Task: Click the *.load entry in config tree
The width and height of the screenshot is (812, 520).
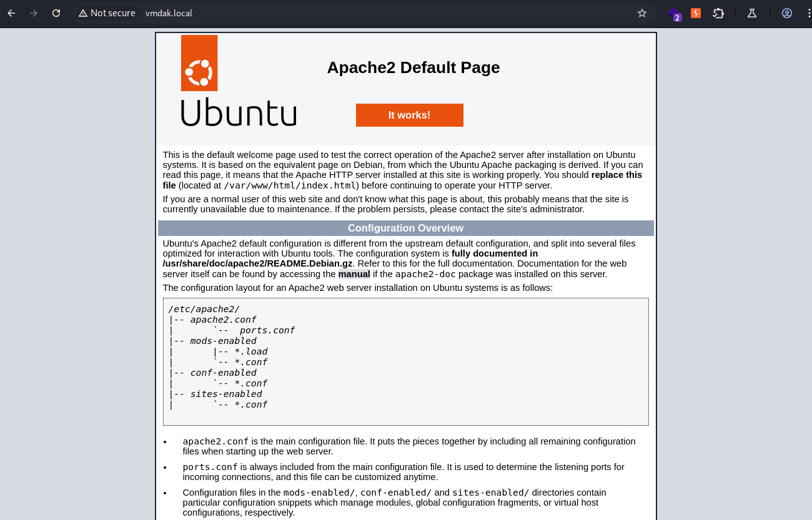Action: click(251, 351)
